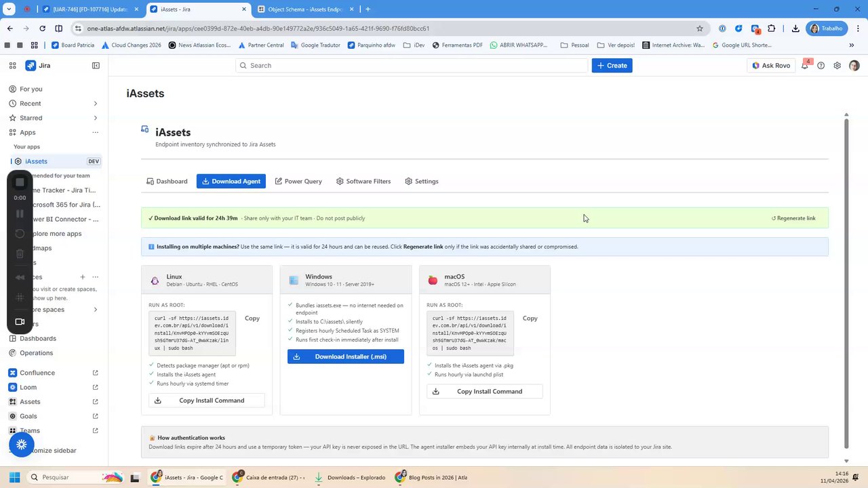
Task: Open the browser Extensions puzzle icon
Action: click(772, 28)
